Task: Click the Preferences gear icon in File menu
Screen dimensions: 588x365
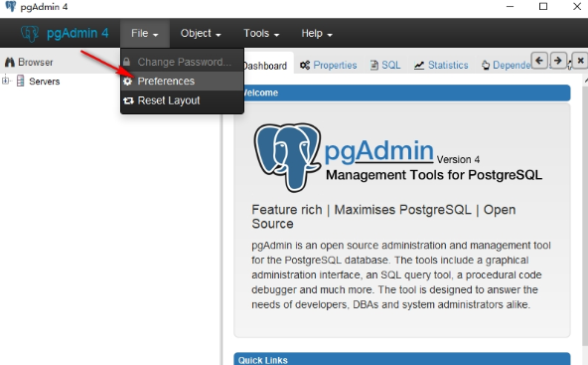Action: pyautogui.click(x=128, y=82)
